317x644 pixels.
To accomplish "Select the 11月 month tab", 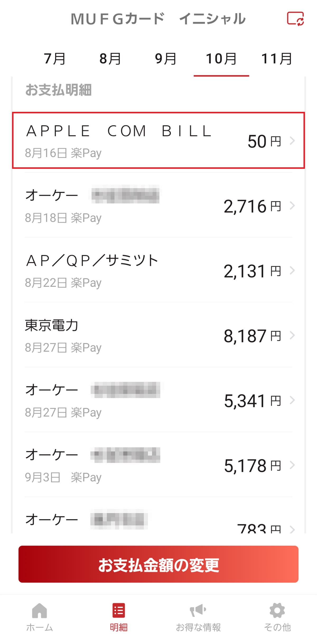I will click(x=277, y=59).
